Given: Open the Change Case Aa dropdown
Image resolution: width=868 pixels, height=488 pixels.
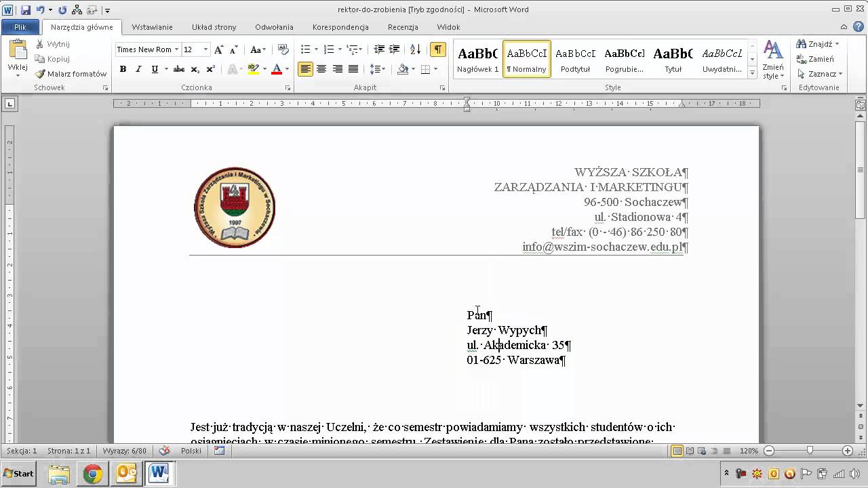Looking at the screenshot, I should coord(258,49).
